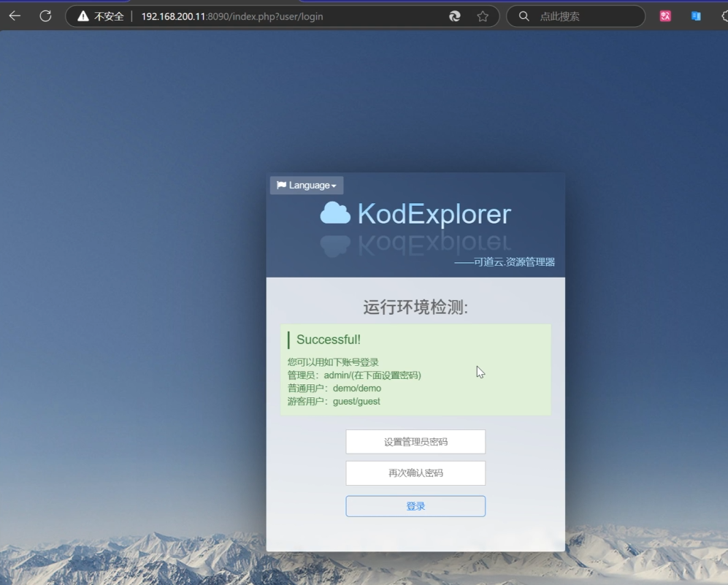
Task: Click the 运行环境检测 heading
Action: pos(415,307)
